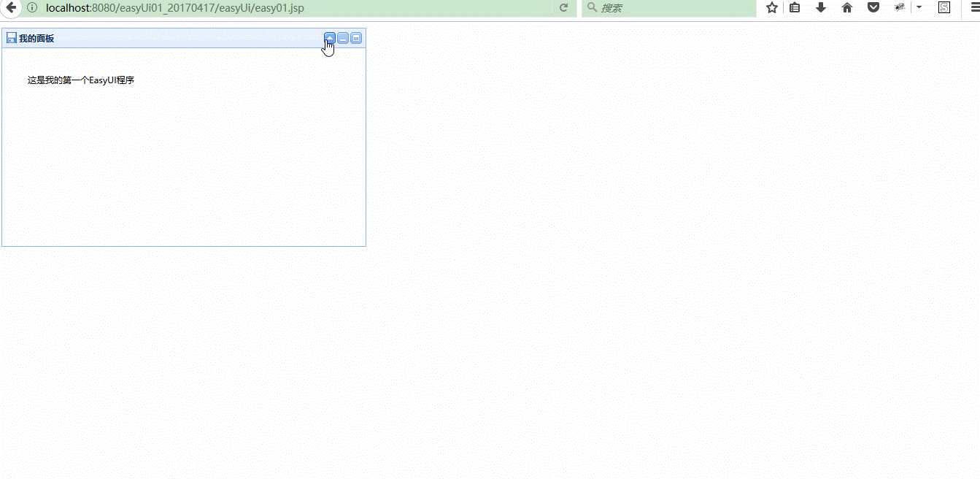Screen dimensions: 980x479
Task: Show site information icon
Action: point(32,7)
